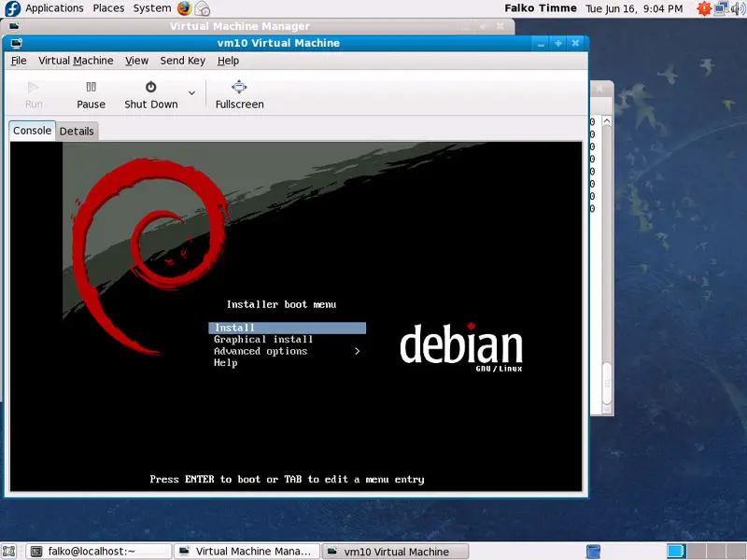
Task: Click the scroll down arrow in the background window
Action: pyautogui.click(x=606, y=409)
